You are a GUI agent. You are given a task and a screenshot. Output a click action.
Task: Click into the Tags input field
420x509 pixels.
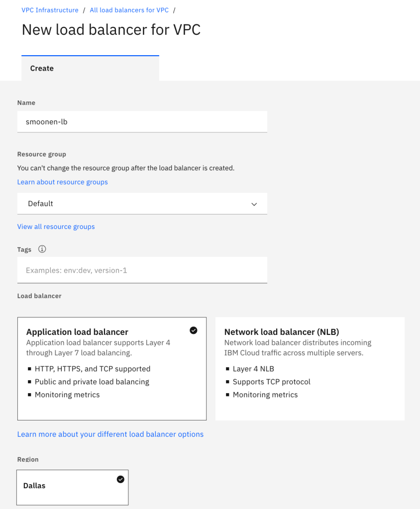pos(142,270)
